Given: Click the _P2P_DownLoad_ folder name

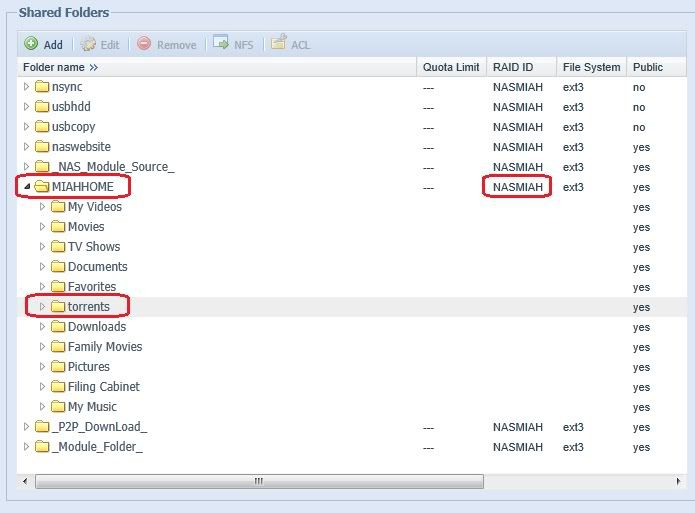Looking at the screenshot, I should [99, 427].
